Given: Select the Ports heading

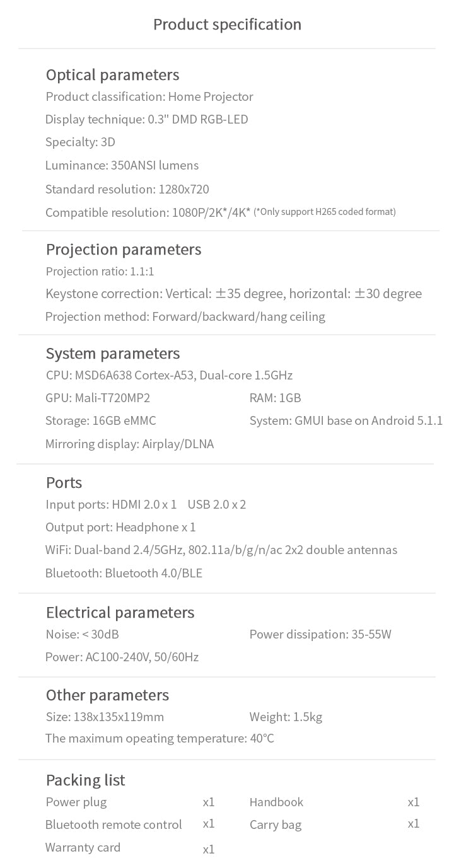Looking at the screenshot, I should [x=64, y=483].
